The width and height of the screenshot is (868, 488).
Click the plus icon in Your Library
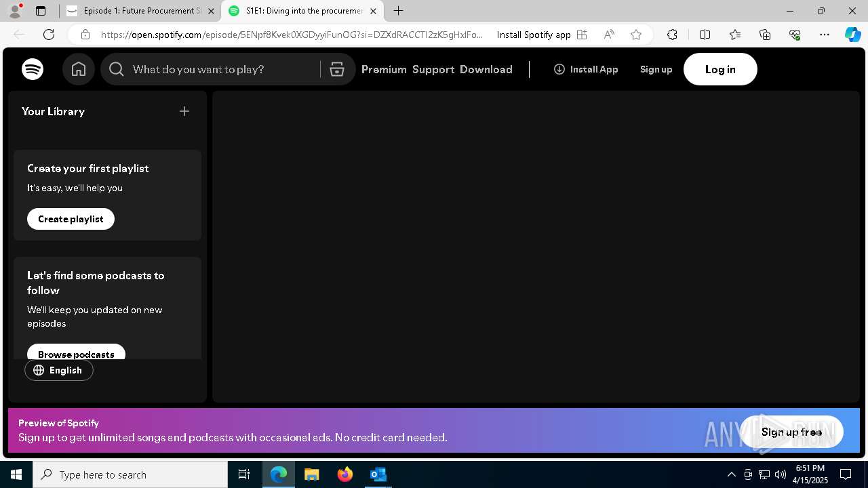point(184,111)
